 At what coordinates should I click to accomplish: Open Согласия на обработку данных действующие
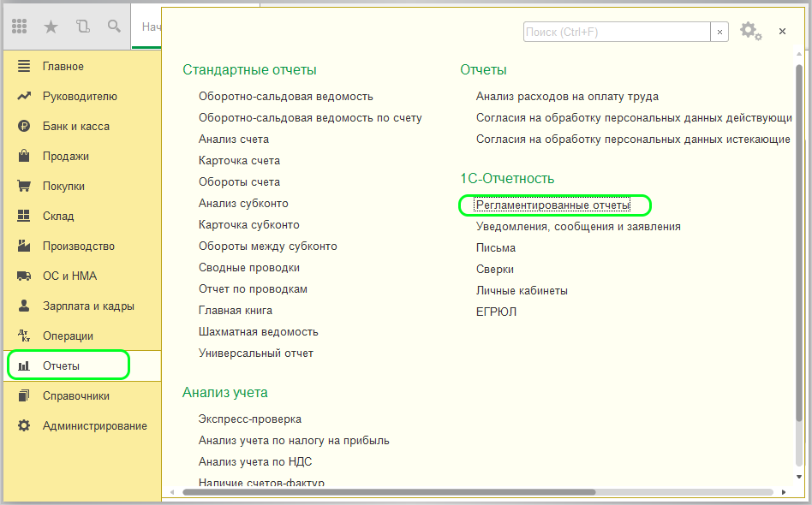tap(634, 118)
